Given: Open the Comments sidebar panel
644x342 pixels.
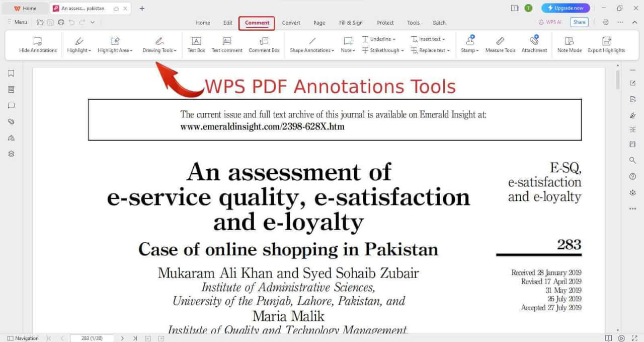Looking at the screenshot, I should click(x=11, y=105).
